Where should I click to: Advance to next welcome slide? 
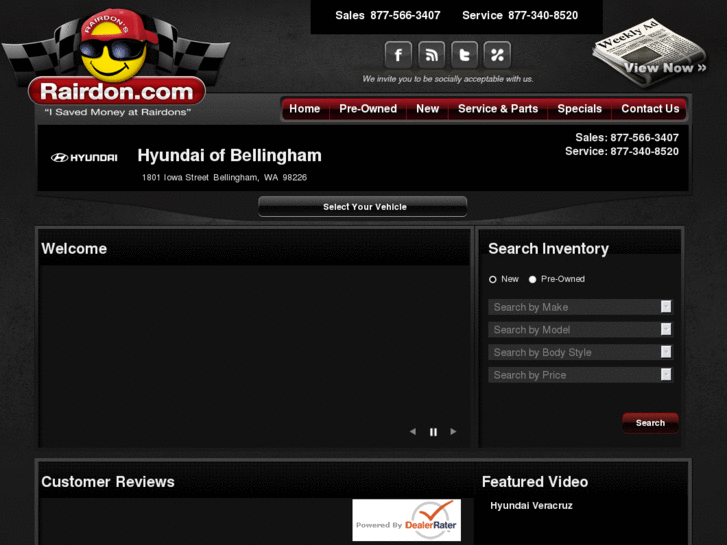pyautogui.click(x=453, y=432)
